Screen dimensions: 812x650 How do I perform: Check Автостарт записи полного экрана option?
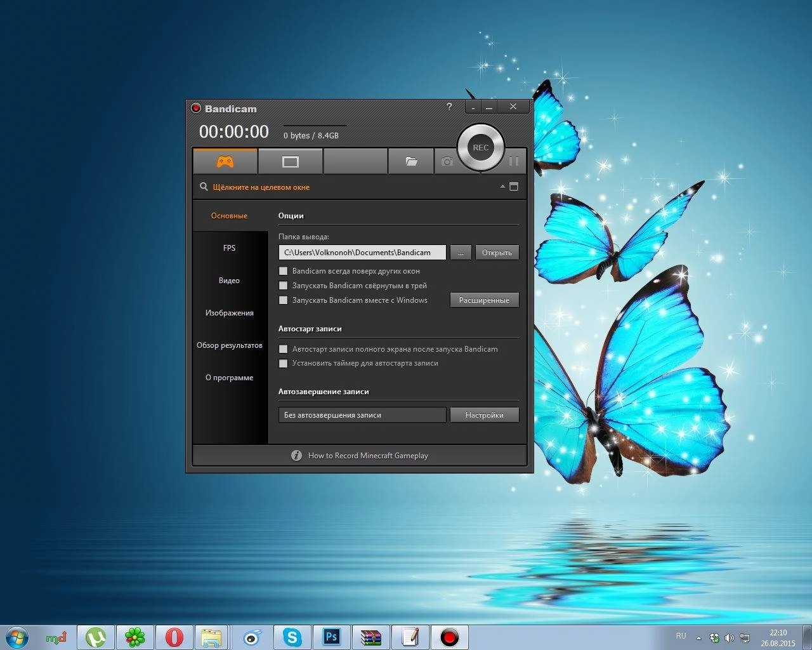284,349
